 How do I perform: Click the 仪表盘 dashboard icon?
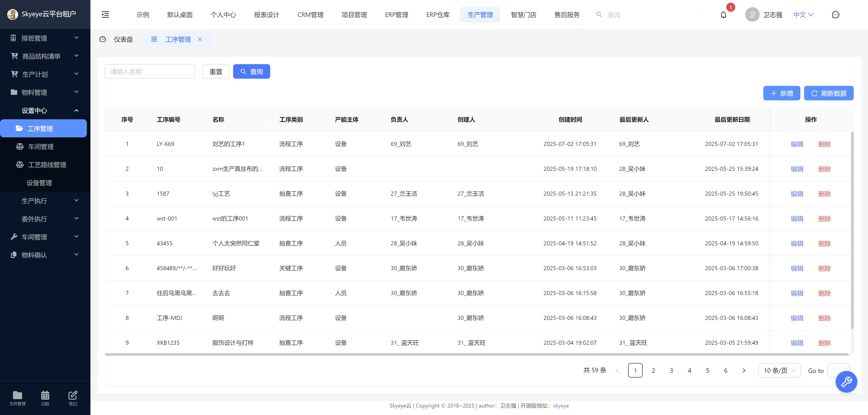[103, 39]
